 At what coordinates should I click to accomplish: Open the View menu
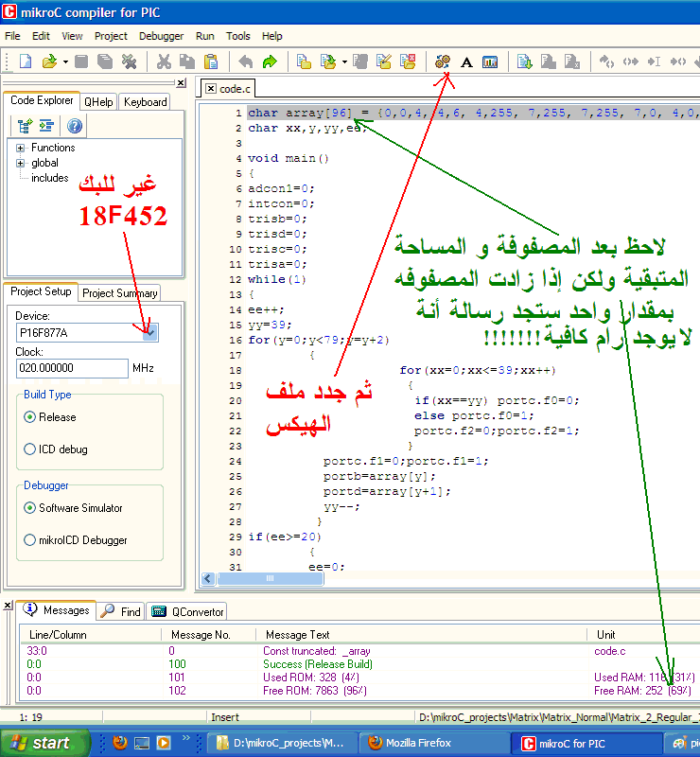(72, 36)
